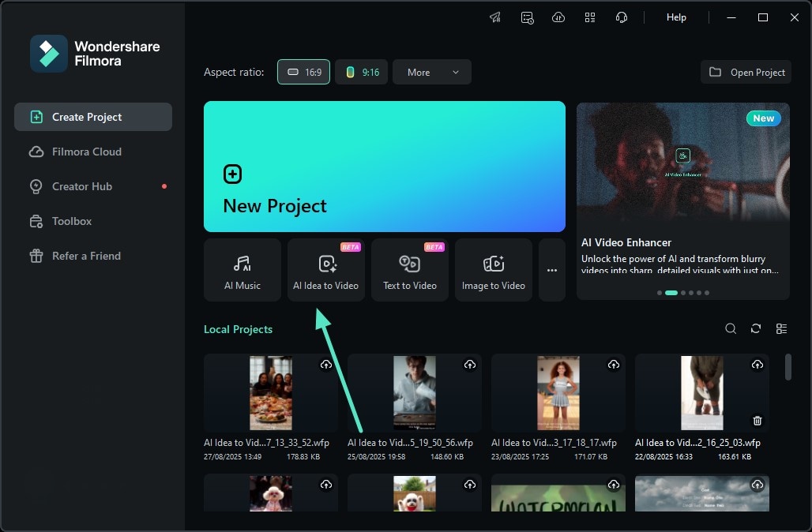Launch the AI Music tool
Image resolution: width=812 pixels, height=532 pixels.
click(x=242, y=270)
